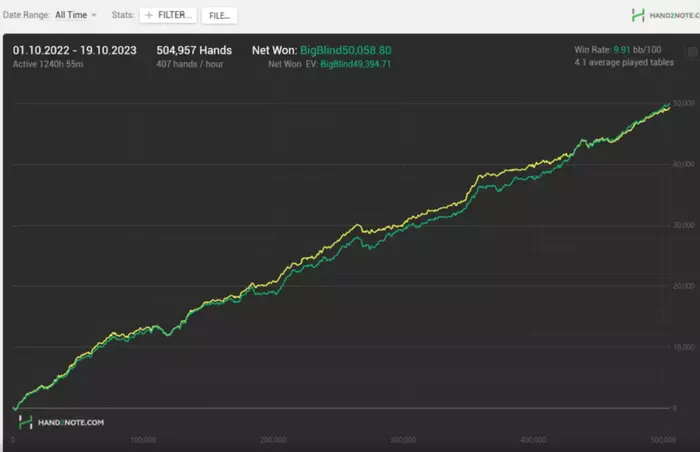
Task: Click the Win Rate 9.91 bb/100 stat
Action: [x=618, y=50]
